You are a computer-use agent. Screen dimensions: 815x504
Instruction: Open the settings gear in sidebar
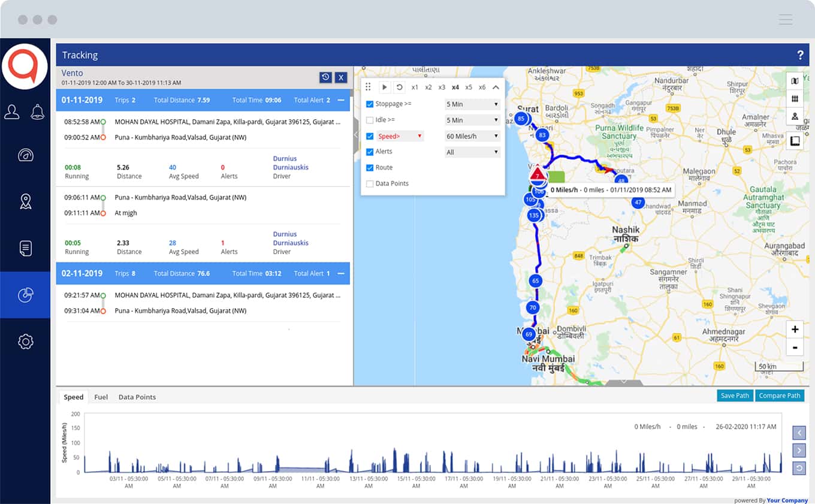[25, 342]
